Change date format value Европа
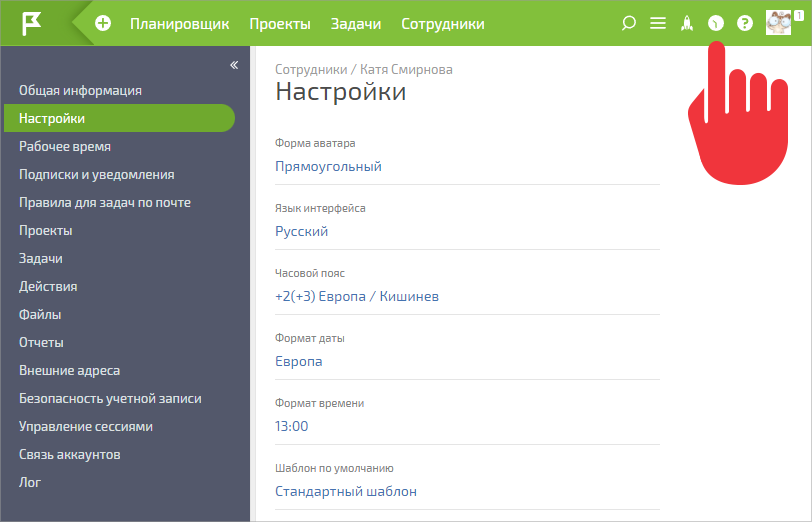 (x=298, y=361)
